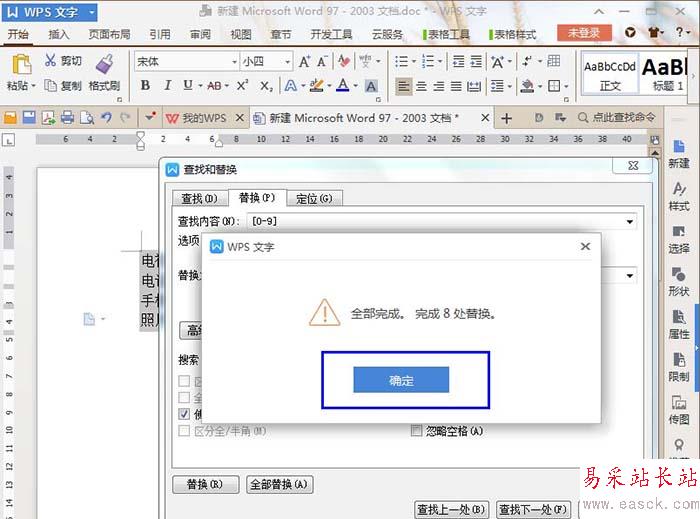Click 点此查找命令 search box
Screen dimensions: 700x519
point(616,117)
